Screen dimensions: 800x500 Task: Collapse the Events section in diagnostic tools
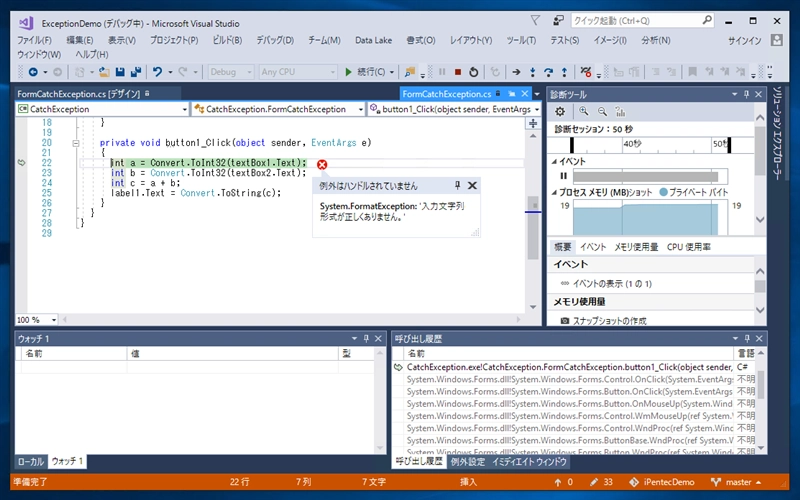click(554, 161)
